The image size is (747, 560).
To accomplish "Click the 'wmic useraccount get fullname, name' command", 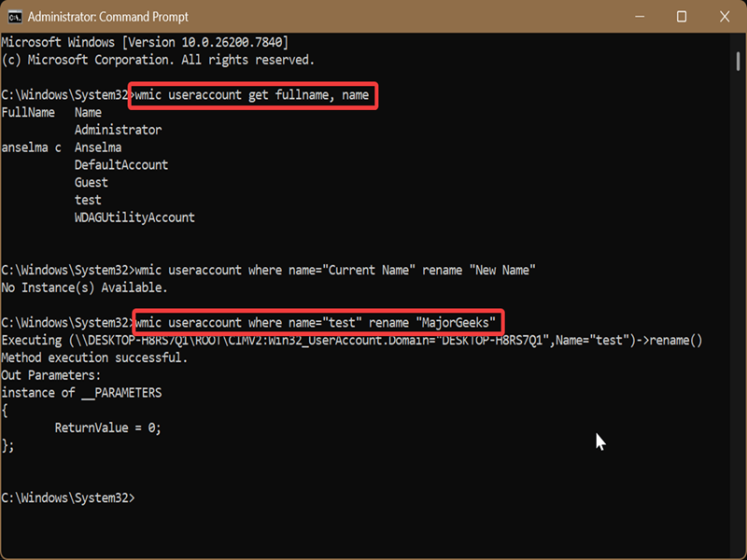I will point(252,95).
